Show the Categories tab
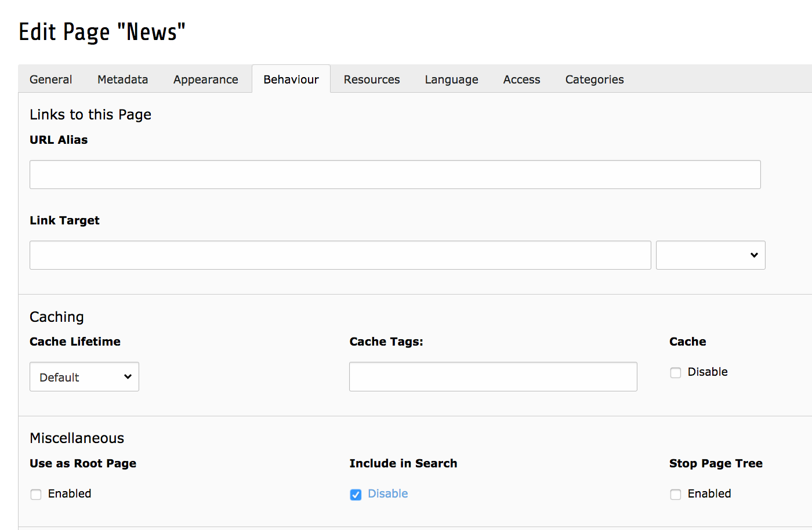812x530 pixels. pos(594,79)
